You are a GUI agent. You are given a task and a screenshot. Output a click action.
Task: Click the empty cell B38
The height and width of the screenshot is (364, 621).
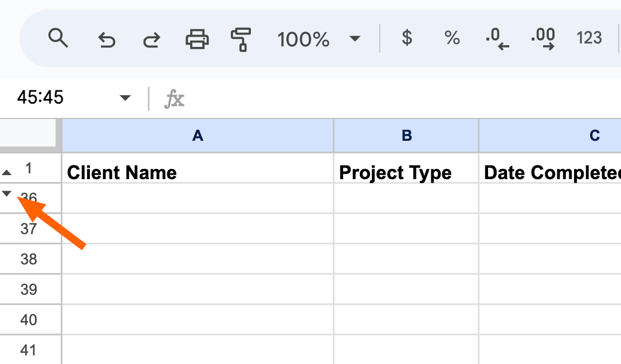pyautogui.click(x=406, y=259)
